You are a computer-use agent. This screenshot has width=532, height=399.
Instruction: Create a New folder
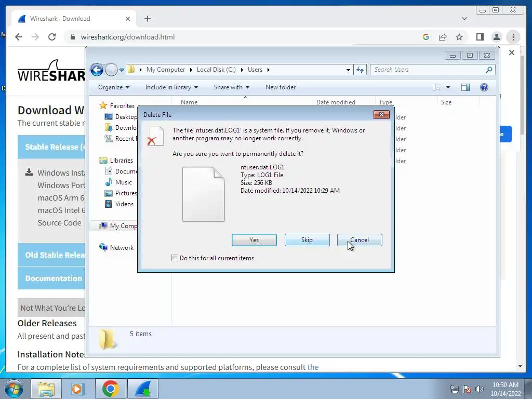pos(281,87)
